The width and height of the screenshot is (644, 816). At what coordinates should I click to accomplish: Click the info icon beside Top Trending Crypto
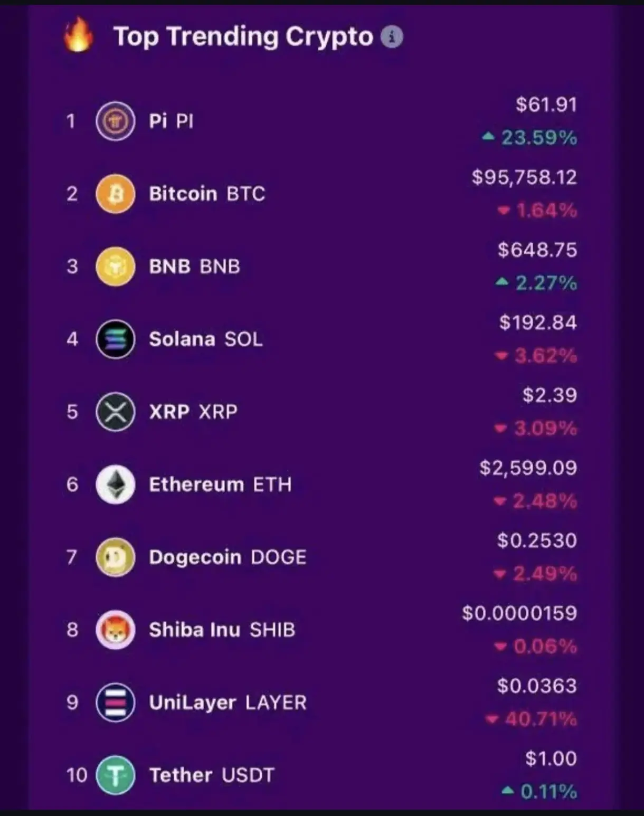pos(392,37)
